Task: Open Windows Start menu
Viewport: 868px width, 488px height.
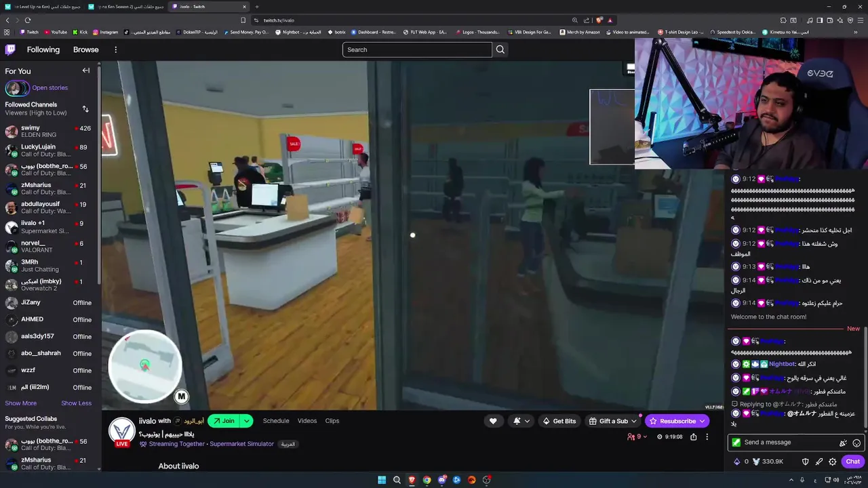Action: [x=382, y=480]
